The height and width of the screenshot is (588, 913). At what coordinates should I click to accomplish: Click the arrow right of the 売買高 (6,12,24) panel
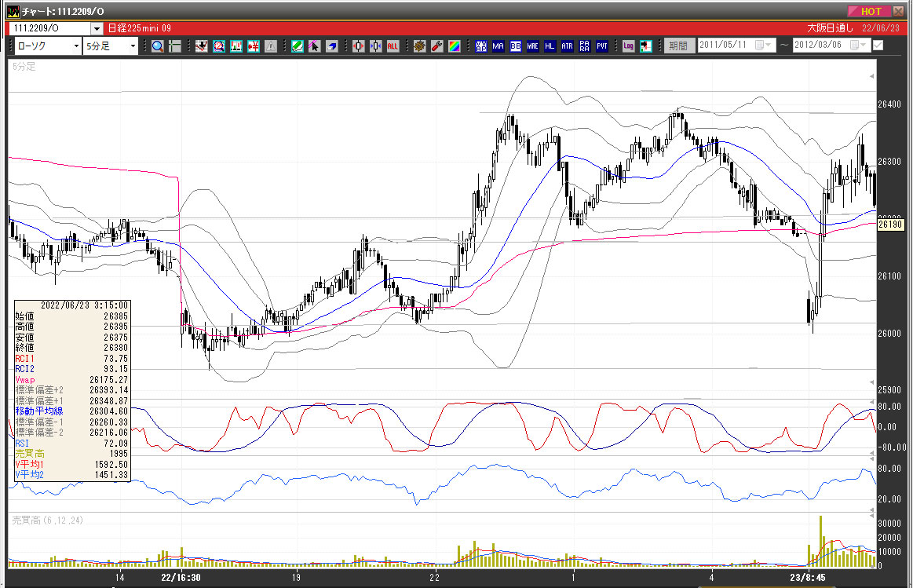point(871,517)
